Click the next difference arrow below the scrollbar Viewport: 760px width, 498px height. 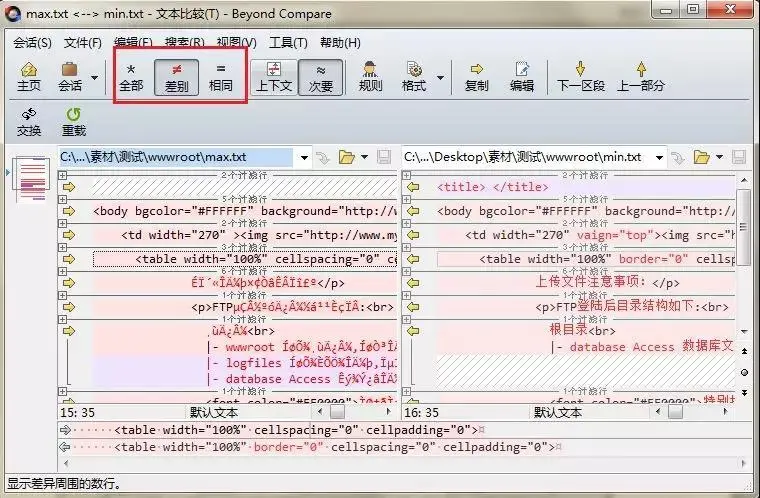744,392
